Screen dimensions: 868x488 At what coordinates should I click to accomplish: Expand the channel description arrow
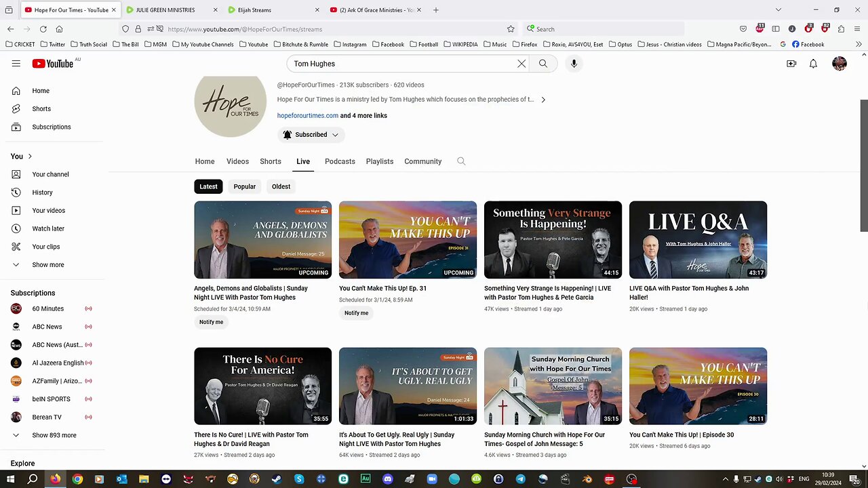[543, 100]
